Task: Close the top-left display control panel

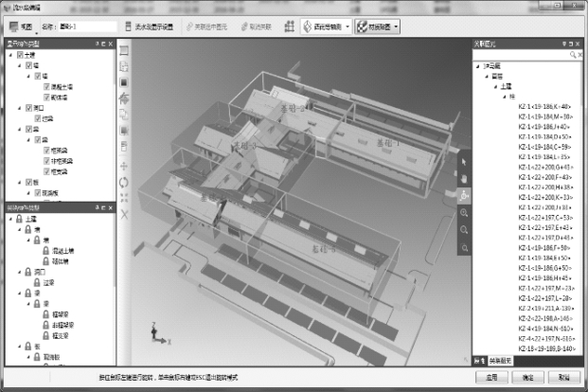Action: (x=111, y=44)
